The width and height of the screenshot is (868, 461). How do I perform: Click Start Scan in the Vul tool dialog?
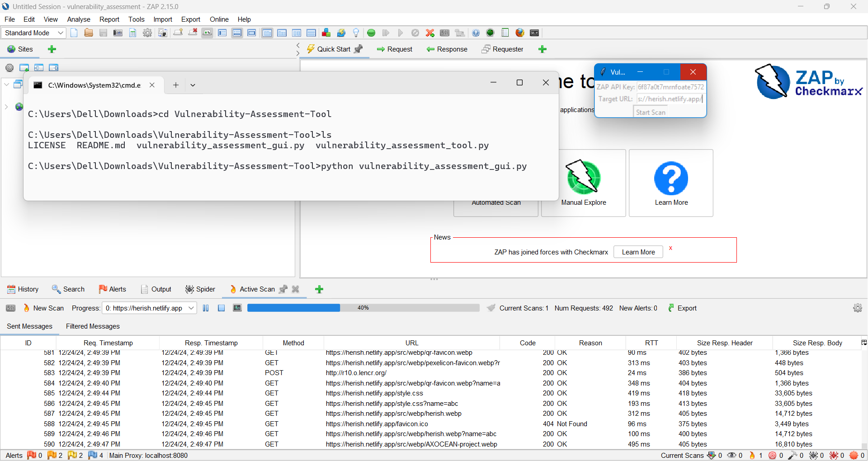click(651, 112)
